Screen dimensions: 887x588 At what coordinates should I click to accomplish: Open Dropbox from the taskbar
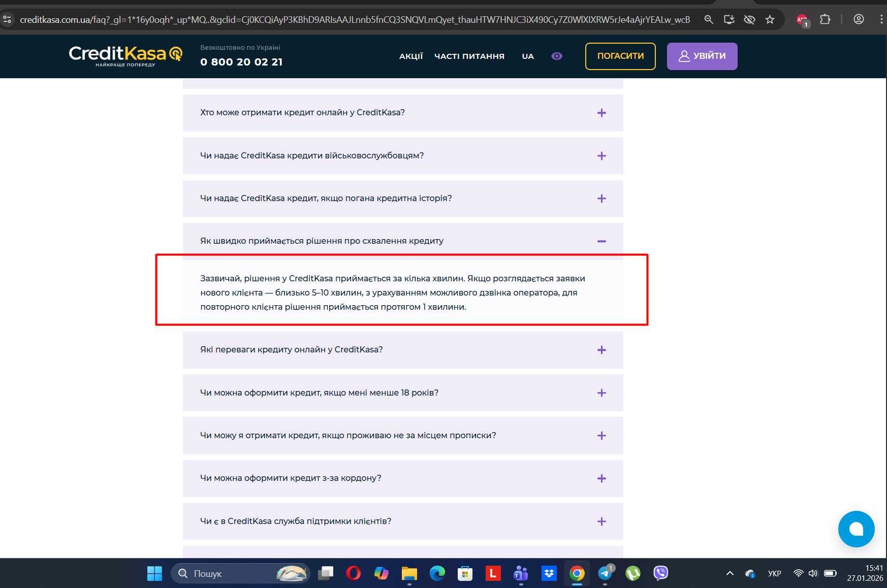[x=549, y=574]
